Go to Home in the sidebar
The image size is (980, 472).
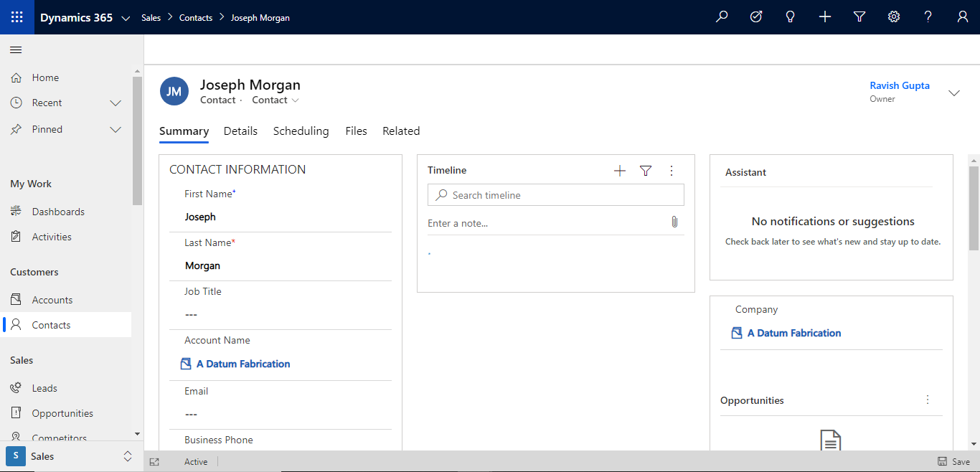(x=66, y=77)
